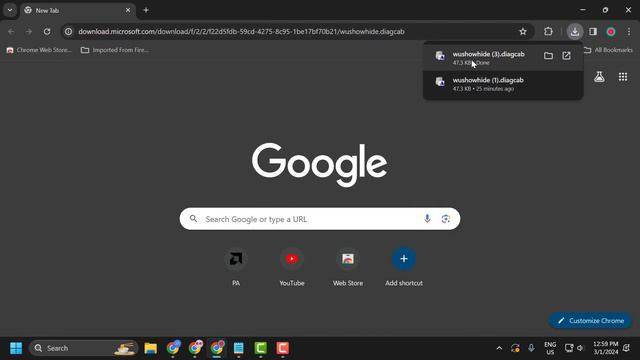This screenshot has width=640, height=360.
Task: Click Add shortcut button
Action: coord(404,267)
